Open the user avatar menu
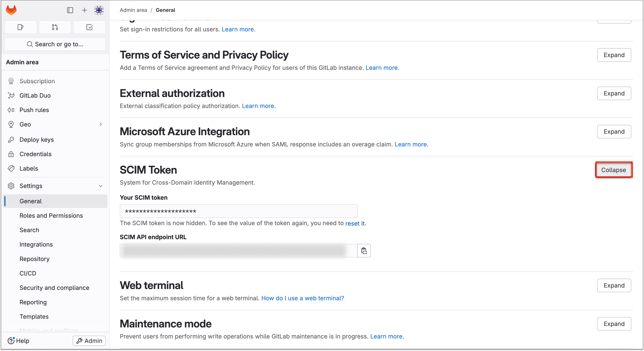 (x=99, y=10)
